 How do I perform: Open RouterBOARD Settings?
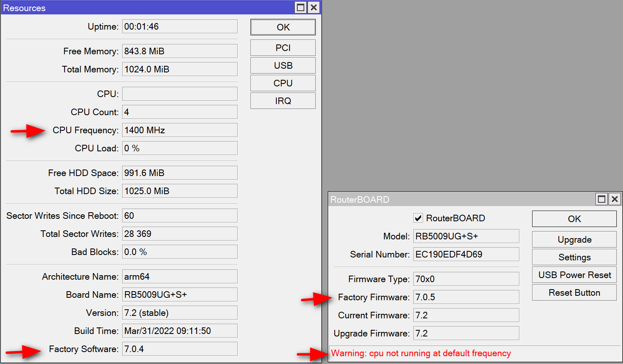click(574, 257)
